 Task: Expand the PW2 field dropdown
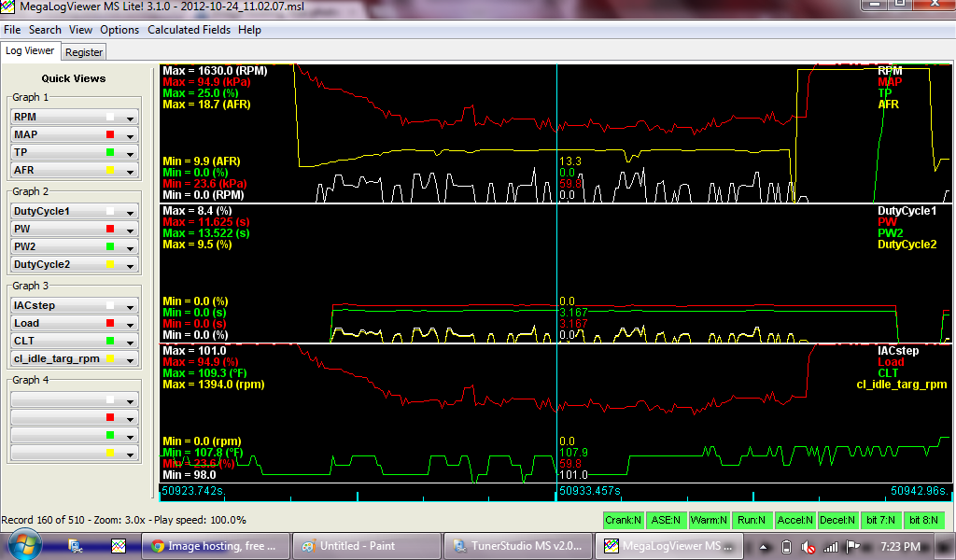point(130,246)
